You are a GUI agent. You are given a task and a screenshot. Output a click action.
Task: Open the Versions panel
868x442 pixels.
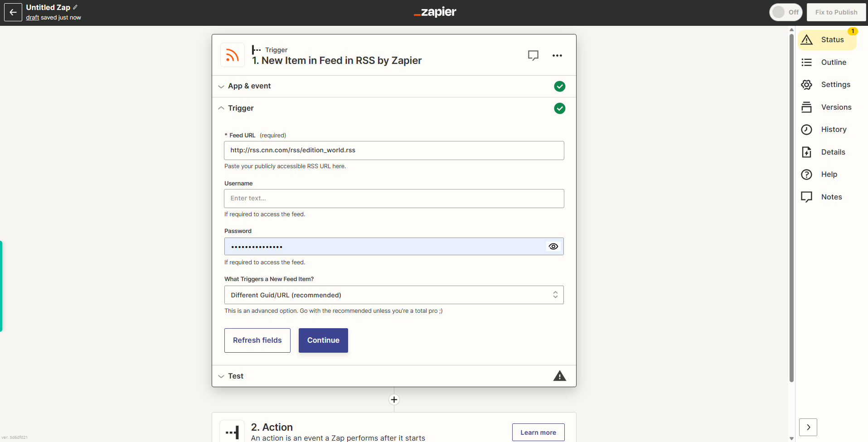(x=827, y=107)
